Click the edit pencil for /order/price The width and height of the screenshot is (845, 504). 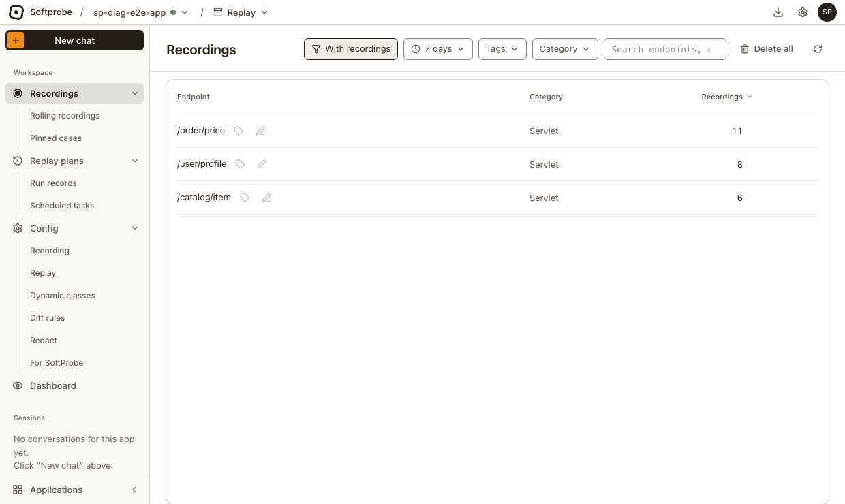(260, 131)
